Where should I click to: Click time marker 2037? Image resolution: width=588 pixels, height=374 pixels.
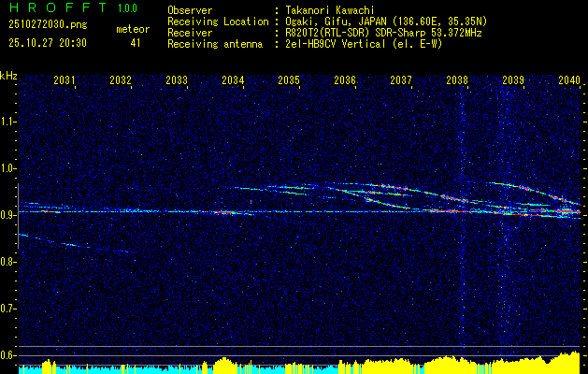pyautogui.click(x=401, y=79)
